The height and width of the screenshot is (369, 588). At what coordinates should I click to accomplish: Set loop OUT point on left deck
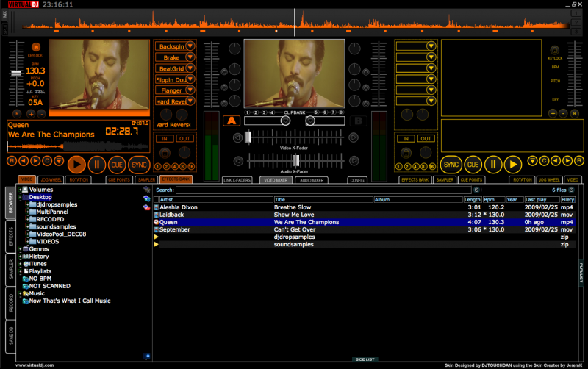click(184, 139)
